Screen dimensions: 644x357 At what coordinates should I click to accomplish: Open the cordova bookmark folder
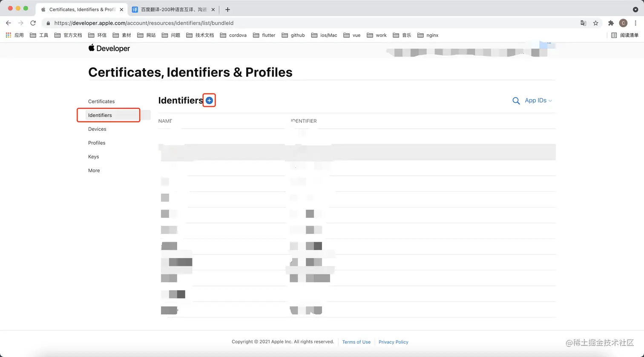click(233, 35)
